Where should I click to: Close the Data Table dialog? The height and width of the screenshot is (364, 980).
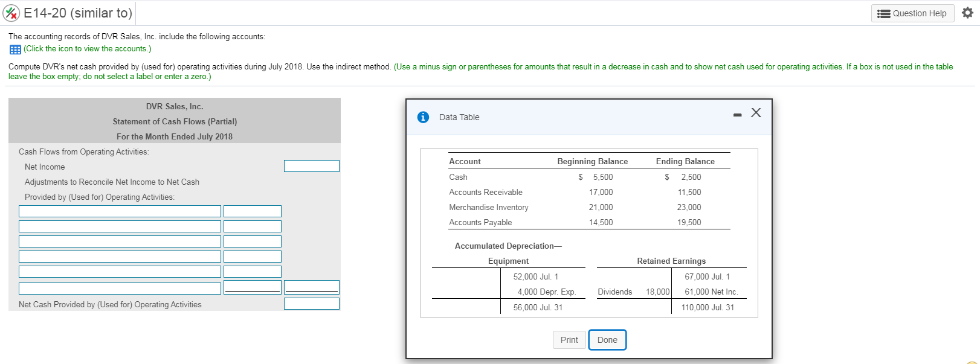tap(756, 113)
